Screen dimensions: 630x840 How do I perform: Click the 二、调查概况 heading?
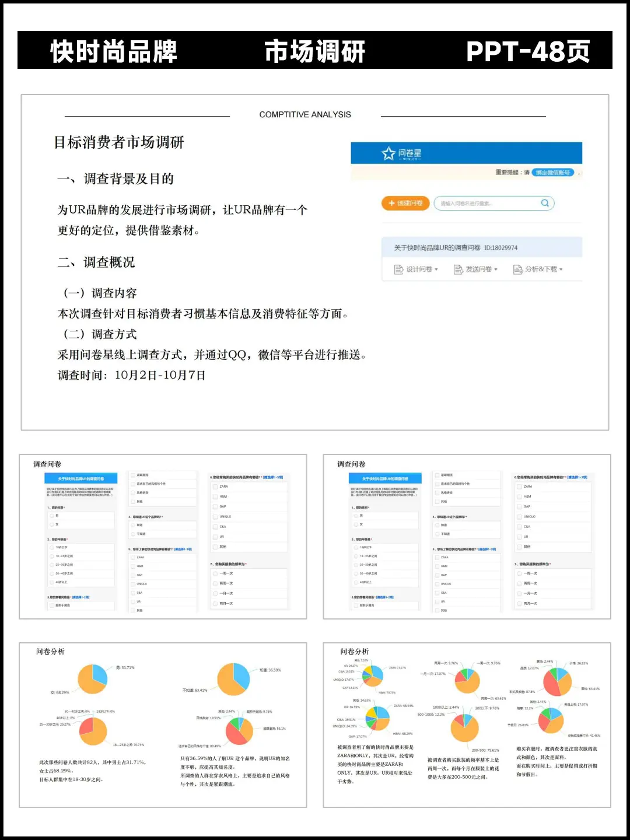click(x=96, y=262)
